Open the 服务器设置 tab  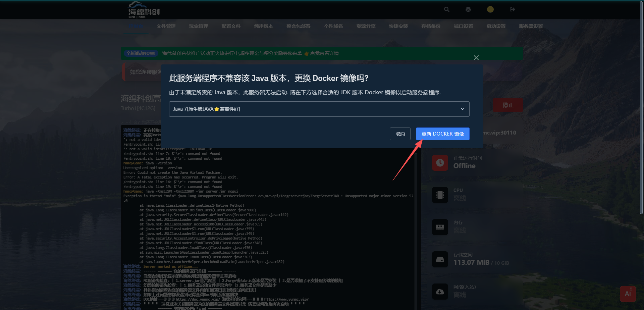click(531, 26)
